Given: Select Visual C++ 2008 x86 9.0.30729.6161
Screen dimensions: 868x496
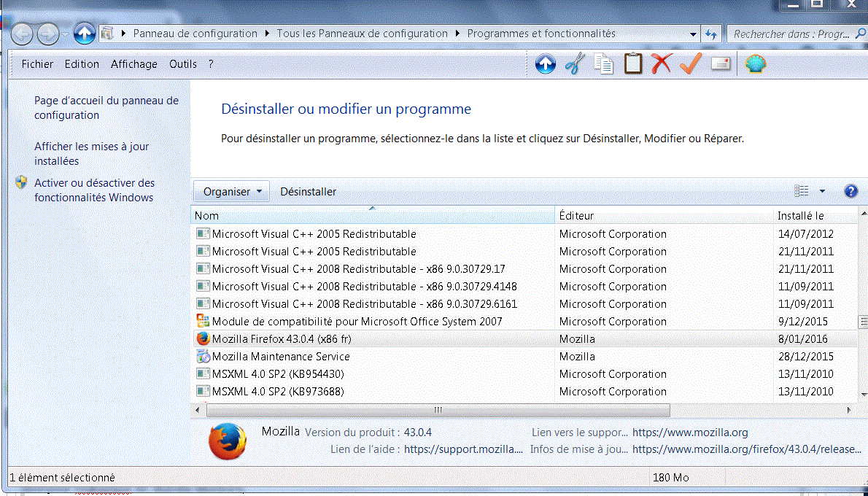Looking at the screenshot, I should [x=524, y=304].
